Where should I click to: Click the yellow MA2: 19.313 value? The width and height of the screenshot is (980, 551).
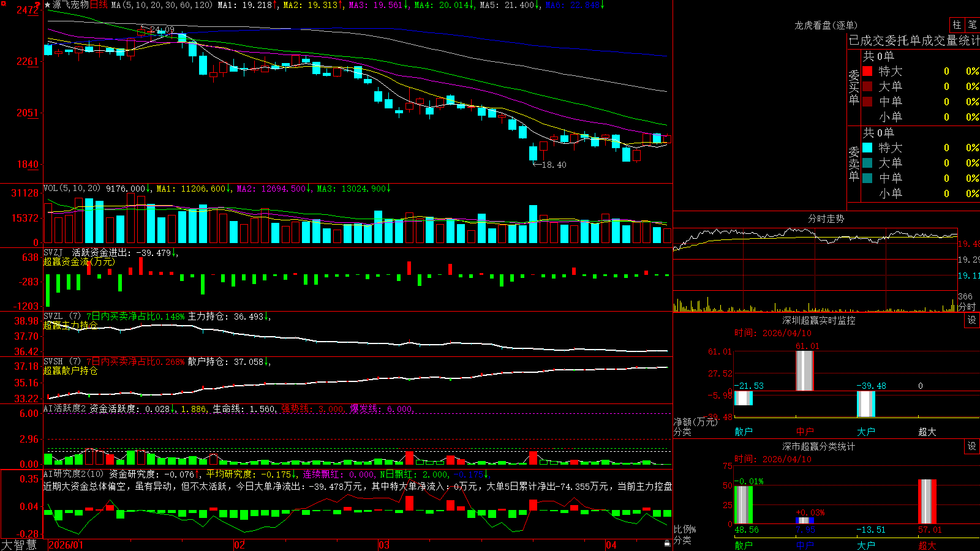312,5
